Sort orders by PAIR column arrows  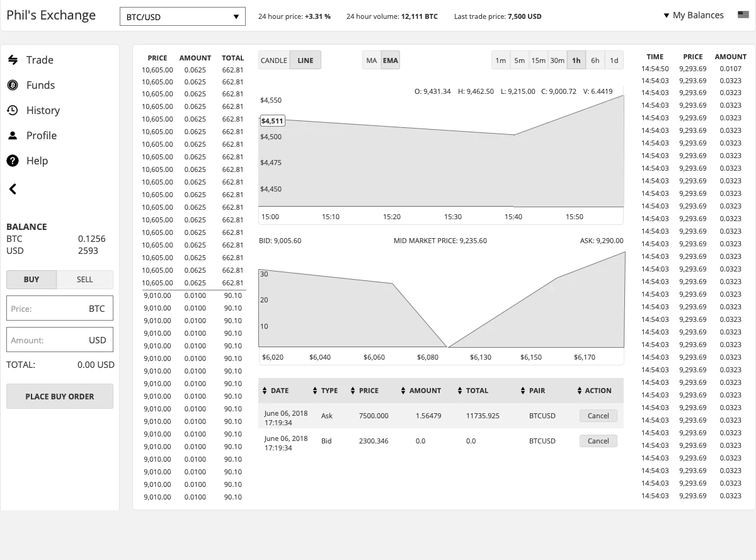pyautogui.click(x=523, y=391)
